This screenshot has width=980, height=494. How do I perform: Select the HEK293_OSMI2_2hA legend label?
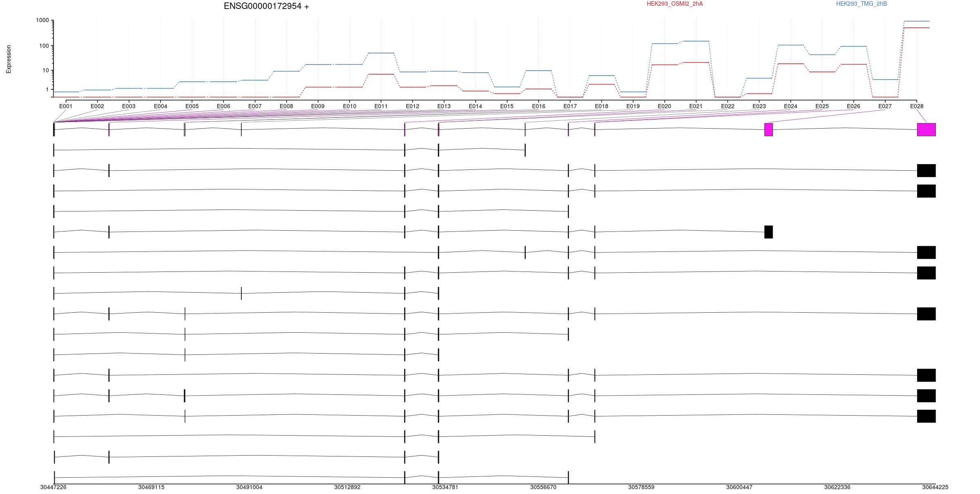point(675,4)
